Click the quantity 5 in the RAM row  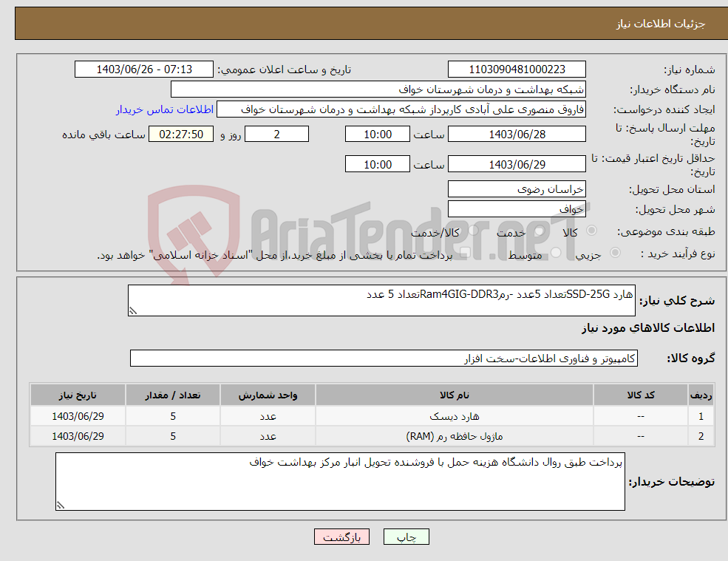[x=173, y=436]
